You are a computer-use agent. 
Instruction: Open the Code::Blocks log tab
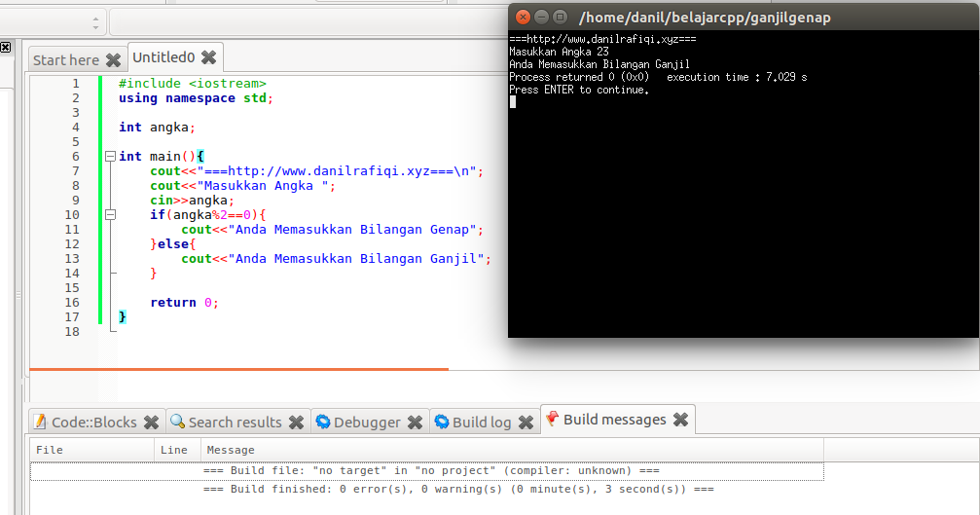click(93, 423)
